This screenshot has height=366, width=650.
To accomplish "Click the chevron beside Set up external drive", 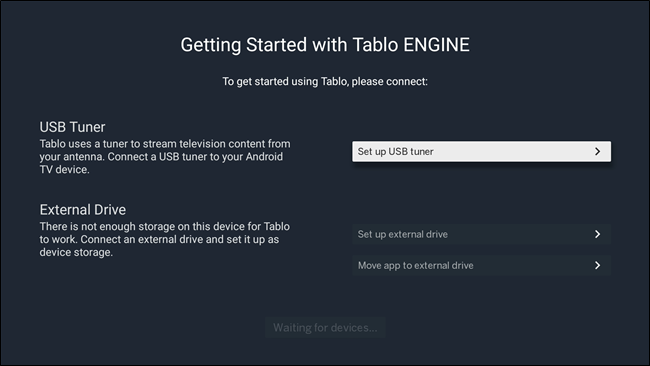I will (x=597, y=234).
